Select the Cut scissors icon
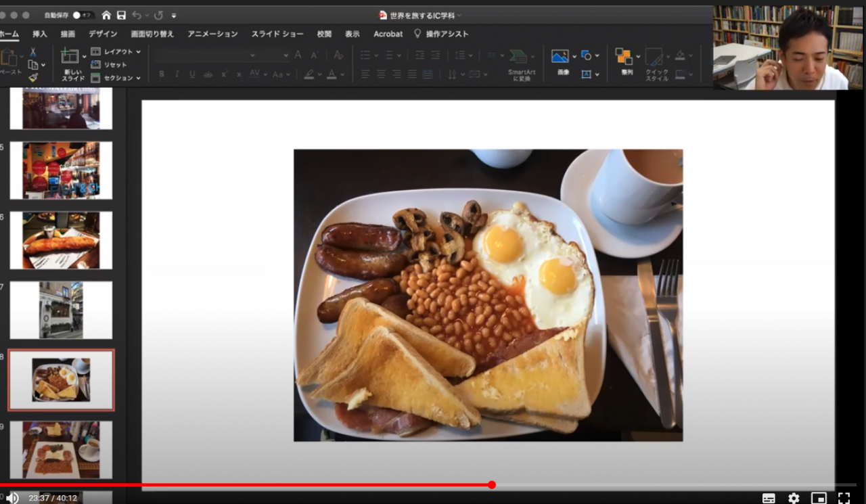This screenshot has height=504, width=866. click(32, 52)
